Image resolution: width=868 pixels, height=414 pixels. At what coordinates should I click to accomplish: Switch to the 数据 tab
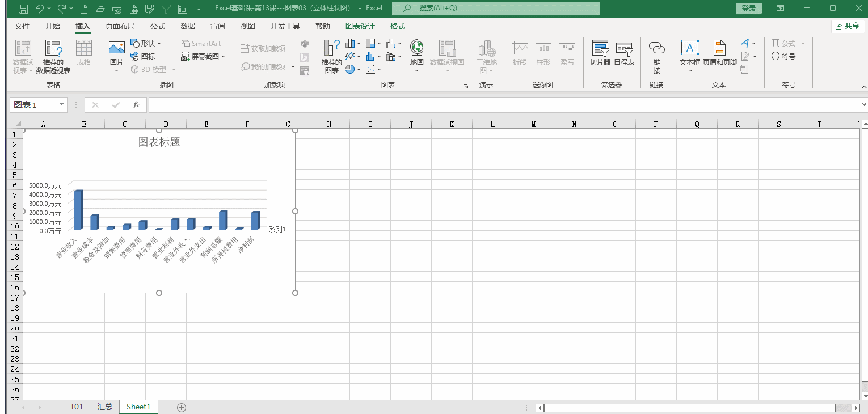coord(188,27)
